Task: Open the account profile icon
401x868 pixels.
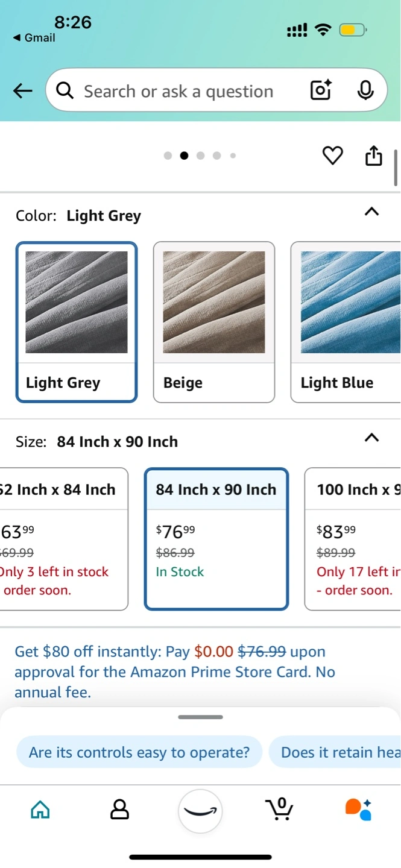Action: pyautogui.click(x=120, y=810)
